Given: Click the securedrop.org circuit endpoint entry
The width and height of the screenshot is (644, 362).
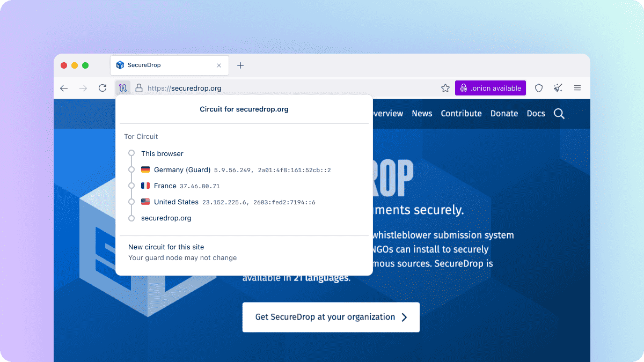Looking at the screenshot, I should click(x=166, y=218).
